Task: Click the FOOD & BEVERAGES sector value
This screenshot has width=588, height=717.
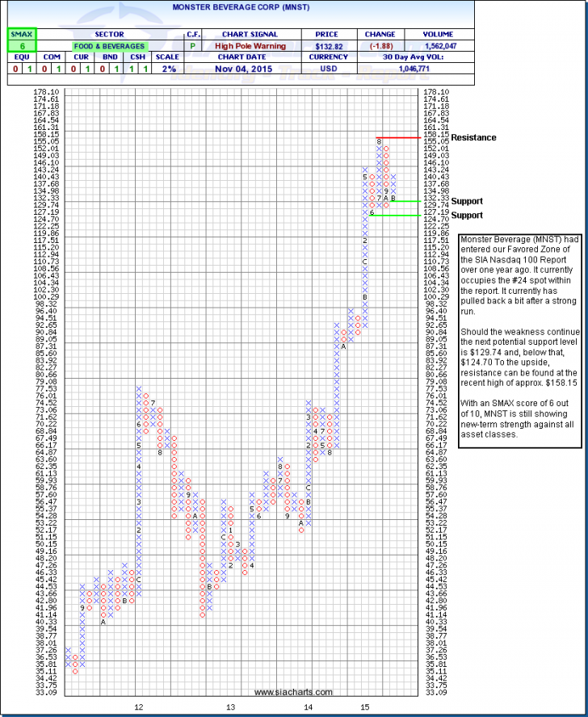Action: [109, 46]
